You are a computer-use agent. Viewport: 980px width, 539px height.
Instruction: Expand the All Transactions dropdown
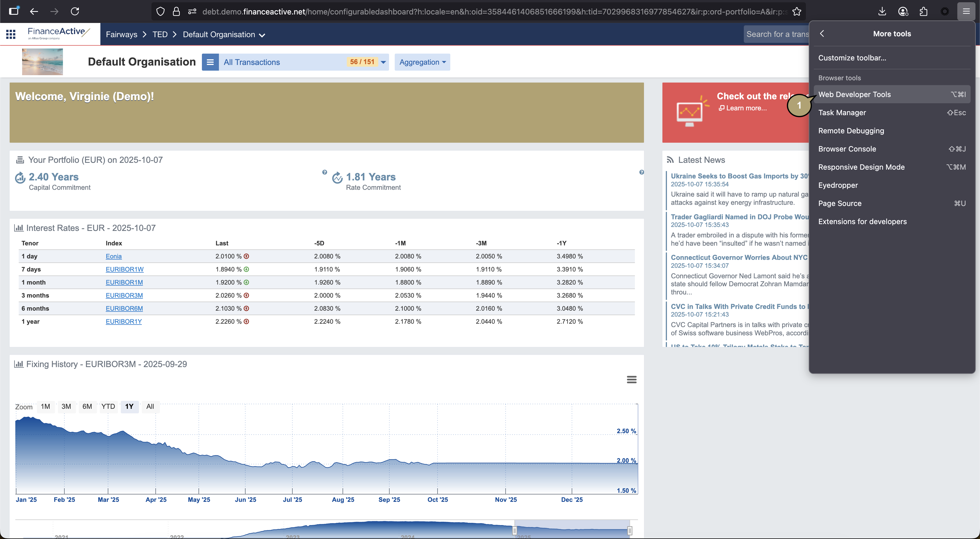click(383, 62)
